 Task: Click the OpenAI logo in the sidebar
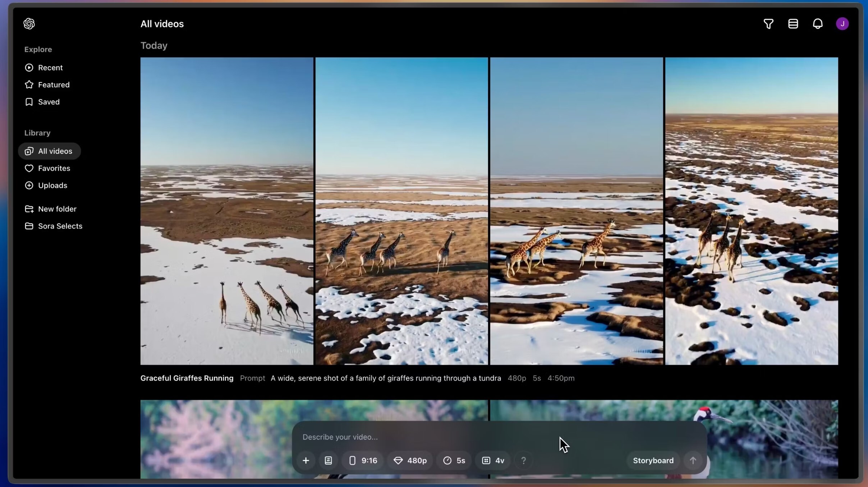tap(29, 23)
